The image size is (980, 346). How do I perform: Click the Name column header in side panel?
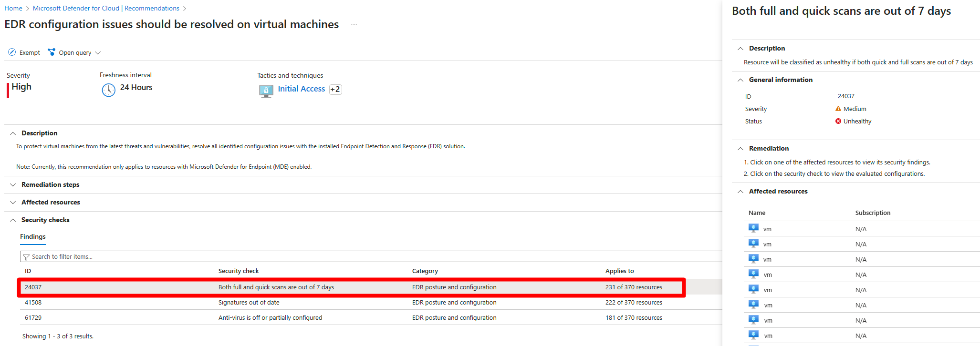coord(757,213)
